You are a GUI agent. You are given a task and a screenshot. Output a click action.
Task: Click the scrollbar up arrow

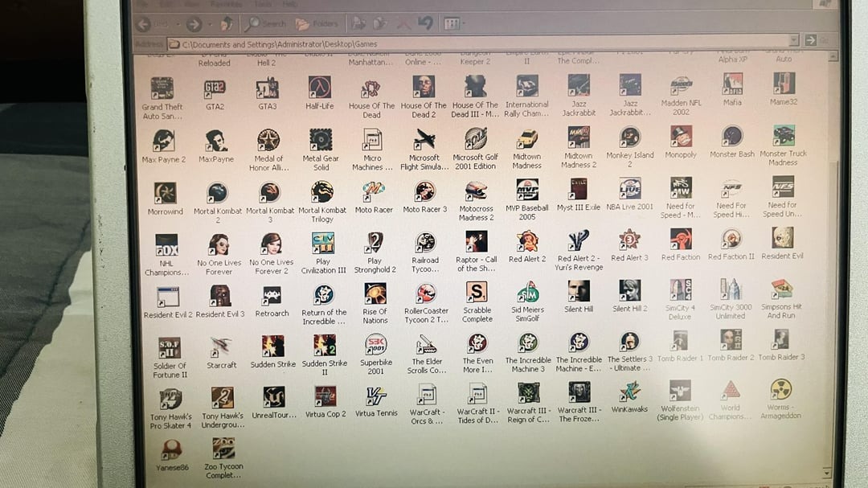pos(833,56)
